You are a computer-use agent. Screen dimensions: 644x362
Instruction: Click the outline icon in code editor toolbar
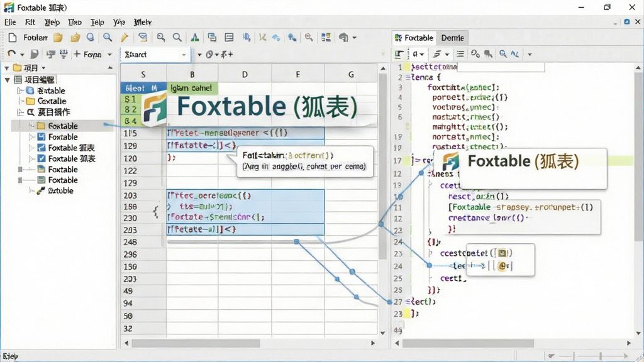point(399,54)
